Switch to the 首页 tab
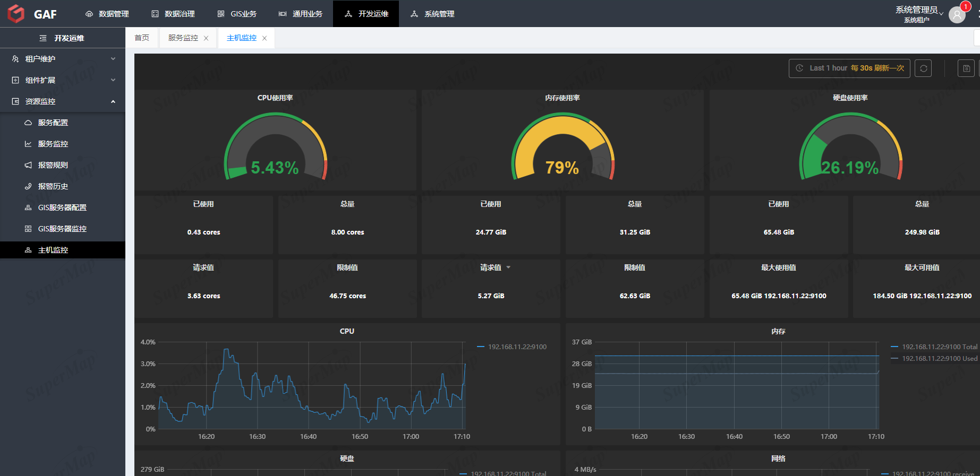Viewport: 980px width, 476px height. coord(142,38)
